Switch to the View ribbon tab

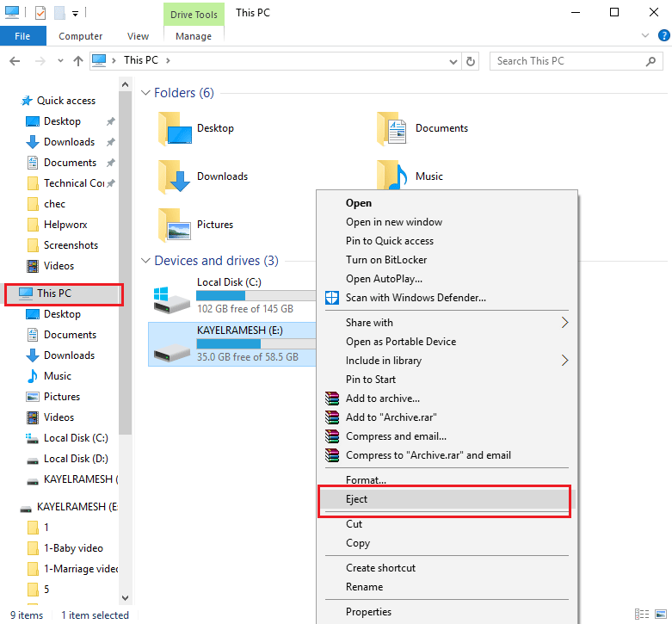(138, 36)
